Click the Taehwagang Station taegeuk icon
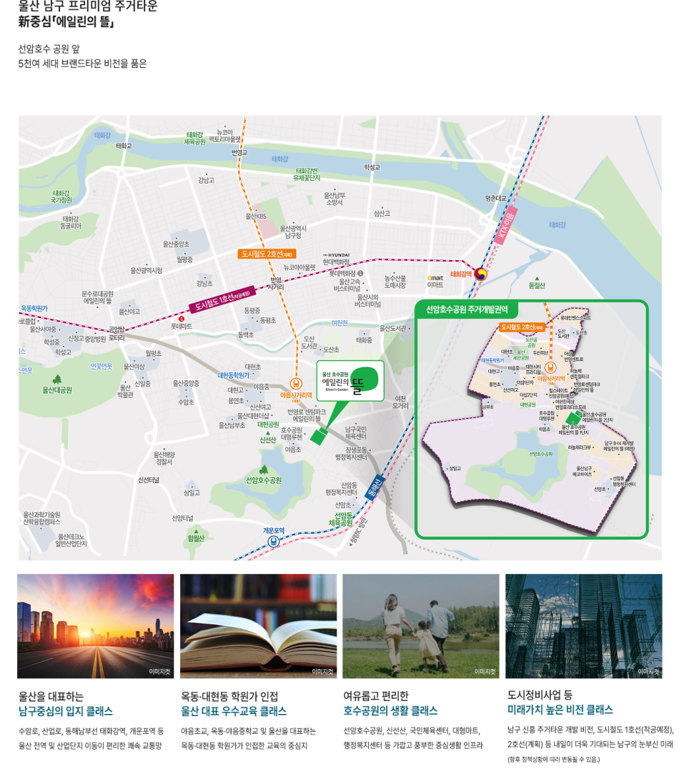Viewport: 679px width, 784px height. coord(480,274)
